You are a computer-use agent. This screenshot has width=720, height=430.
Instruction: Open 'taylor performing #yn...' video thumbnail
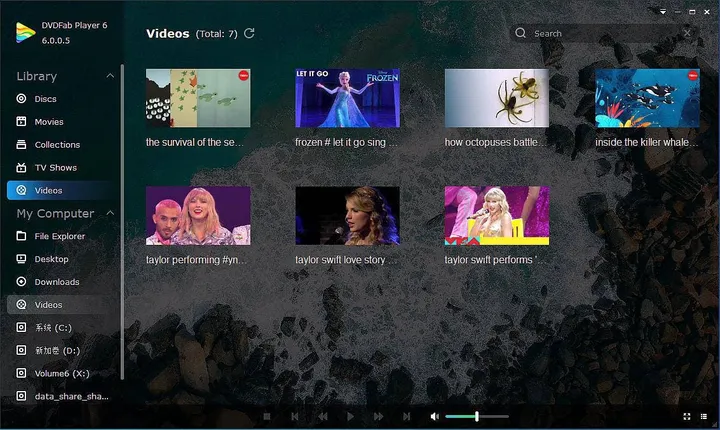(198, 215)
